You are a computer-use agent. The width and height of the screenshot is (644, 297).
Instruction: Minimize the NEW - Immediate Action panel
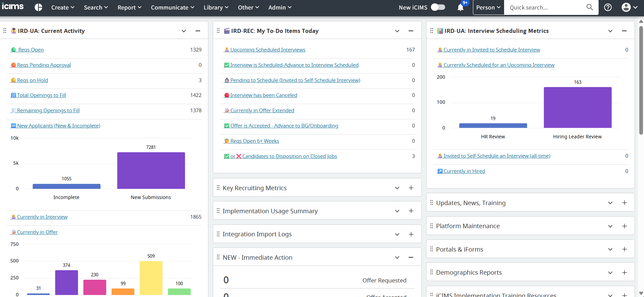411,257
